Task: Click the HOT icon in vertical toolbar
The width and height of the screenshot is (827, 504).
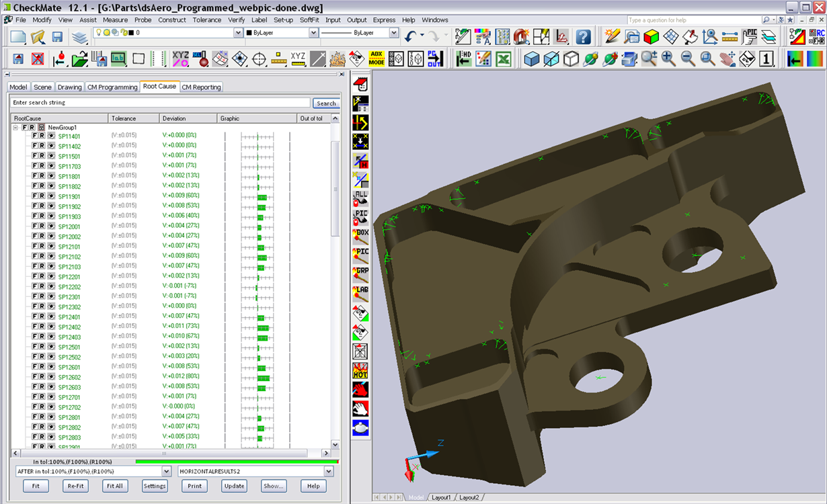Action: pyautogui.click(x=360, y=370)
